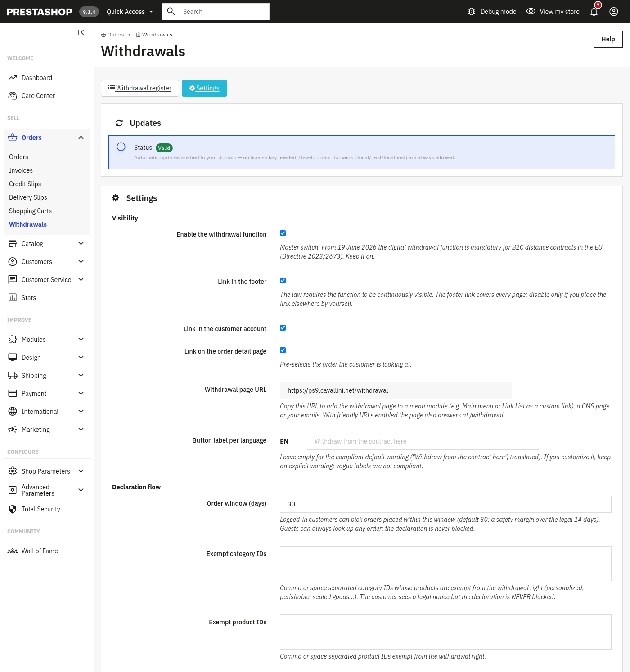The width and height of the screenshot is (630, 672).
Task: Open the Quick Access dropdown
Action: (130, 12)
